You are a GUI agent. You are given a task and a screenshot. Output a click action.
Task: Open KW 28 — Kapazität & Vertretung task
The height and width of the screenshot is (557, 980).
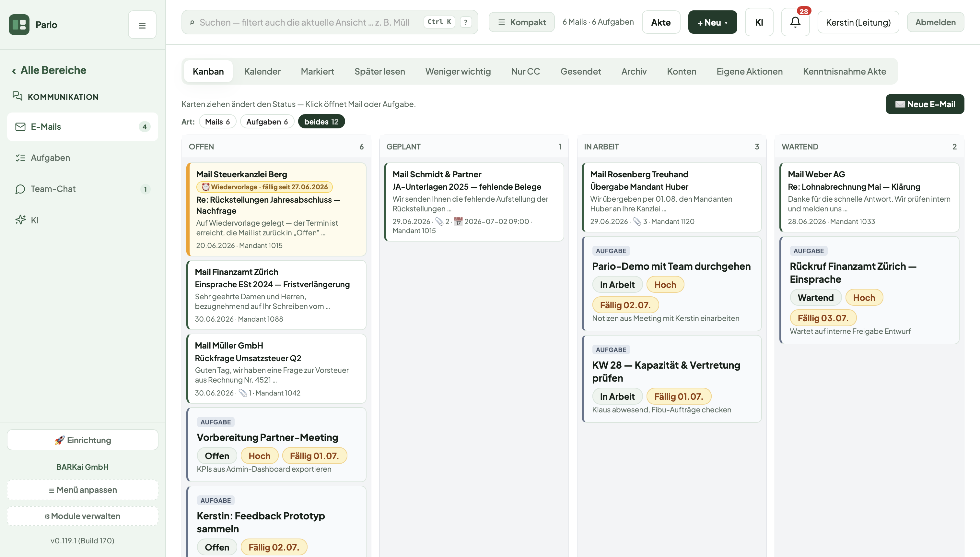click(x=671, y=379)
